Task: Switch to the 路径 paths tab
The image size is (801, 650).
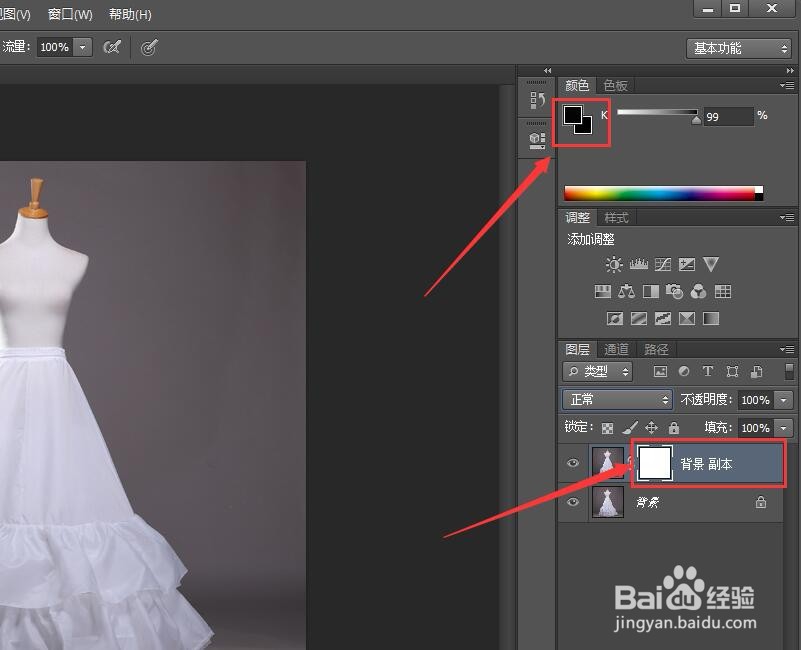Action: coord(656,350)
